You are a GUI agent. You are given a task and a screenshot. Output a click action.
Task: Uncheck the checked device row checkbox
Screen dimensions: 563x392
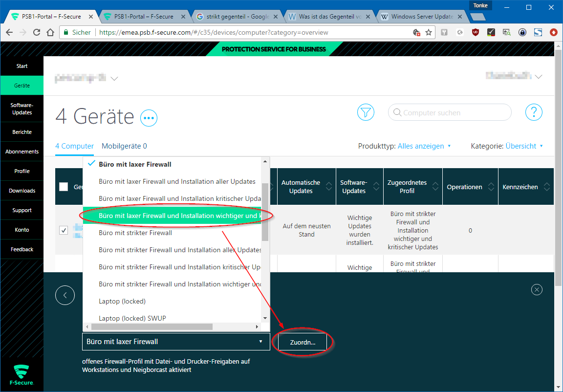tap(64, 230)
